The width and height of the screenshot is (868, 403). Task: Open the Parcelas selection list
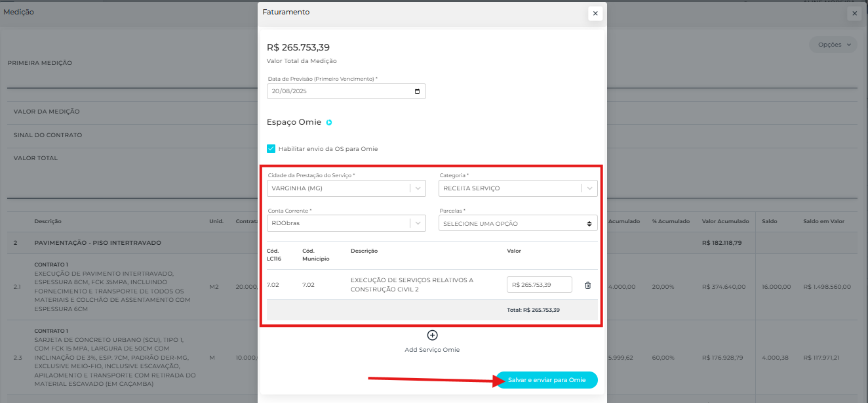click(x=518, y=223)
